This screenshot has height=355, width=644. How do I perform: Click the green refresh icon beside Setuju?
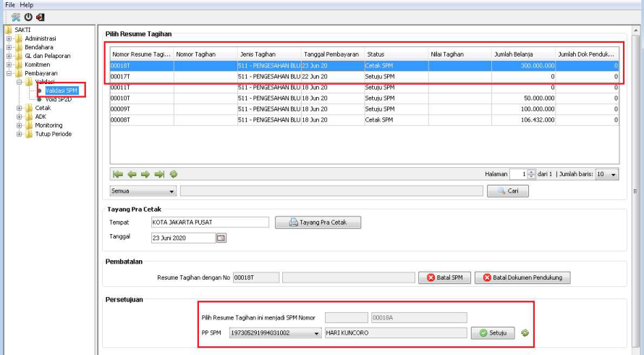(525, 333)
